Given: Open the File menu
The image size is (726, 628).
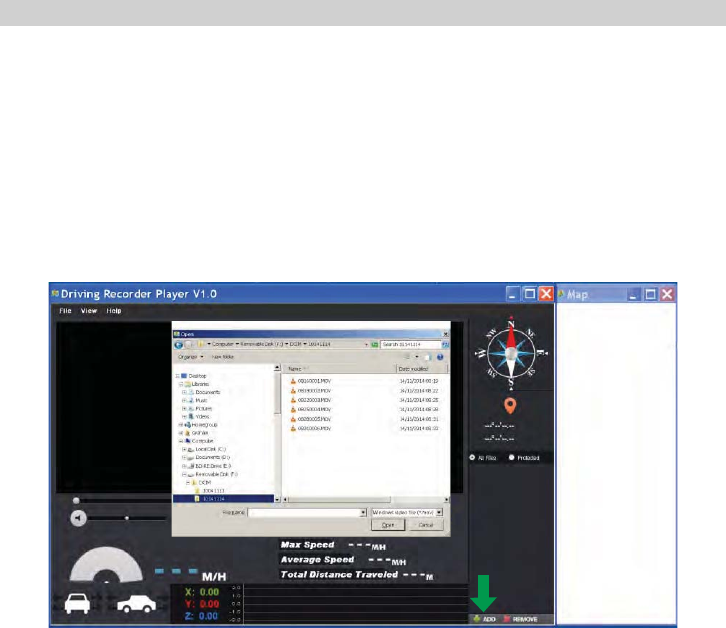Looking at the screenshot, I should (65, 311).
